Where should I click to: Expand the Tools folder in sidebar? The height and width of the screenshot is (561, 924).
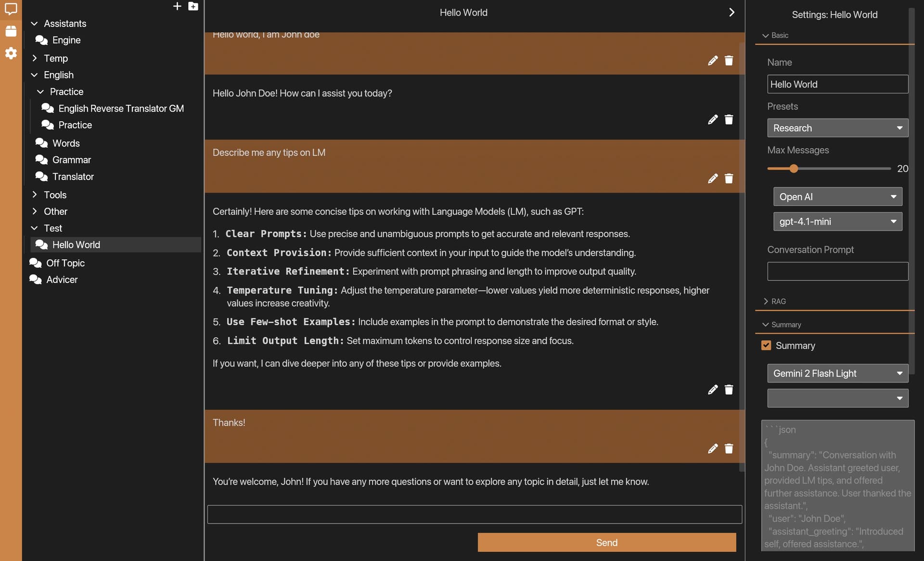[x=55, y=195]
